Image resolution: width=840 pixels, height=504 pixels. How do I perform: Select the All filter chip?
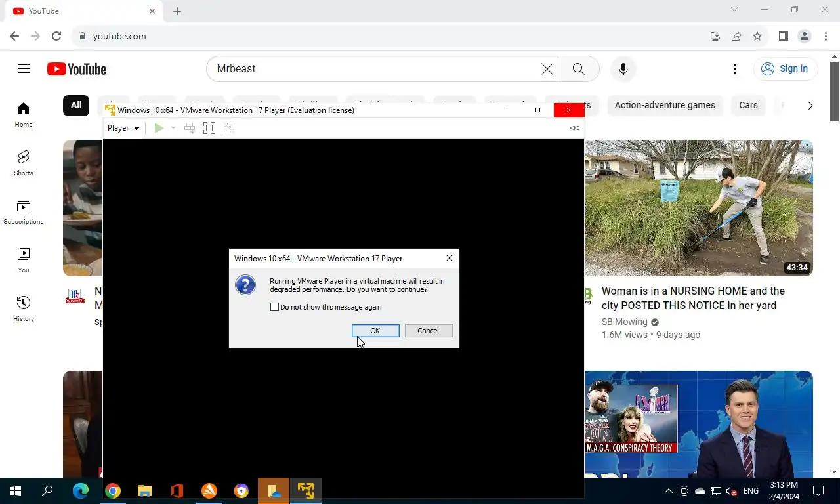pos(76,105)
